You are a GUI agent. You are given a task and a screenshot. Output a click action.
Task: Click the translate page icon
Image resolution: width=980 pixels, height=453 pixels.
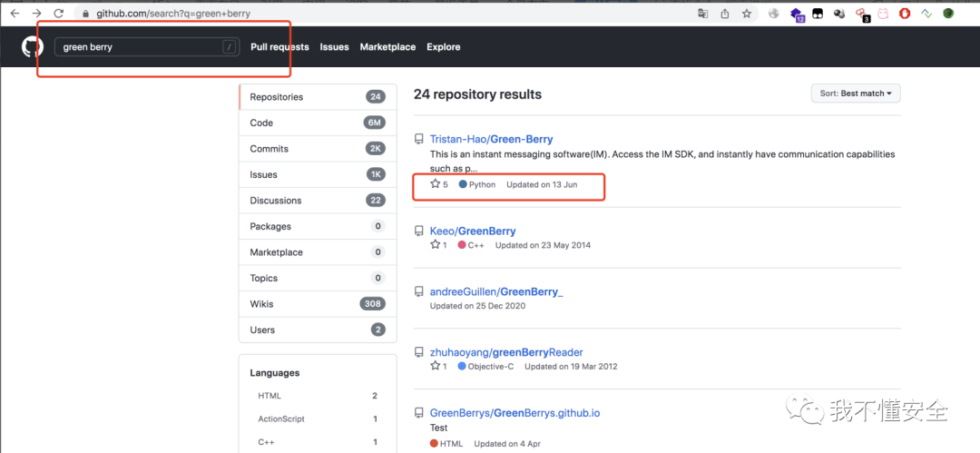(x=703, y=13)
